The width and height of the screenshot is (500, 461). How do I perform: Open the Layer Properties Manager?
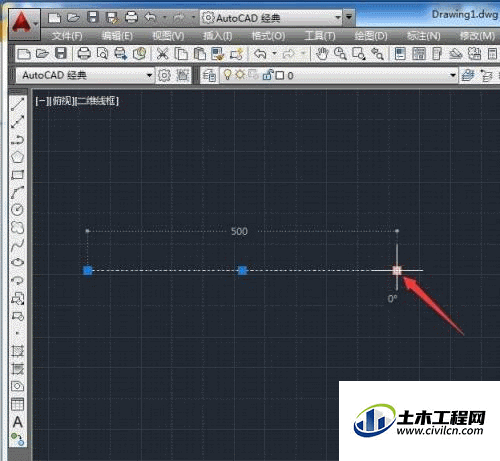tap(209, 76)
